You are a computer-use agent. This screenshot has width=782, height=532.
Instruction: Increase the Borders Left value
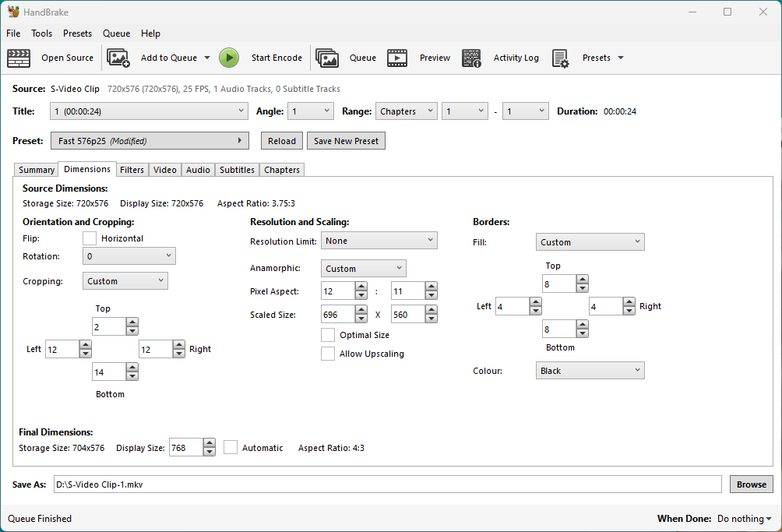[x=536, y=301]
